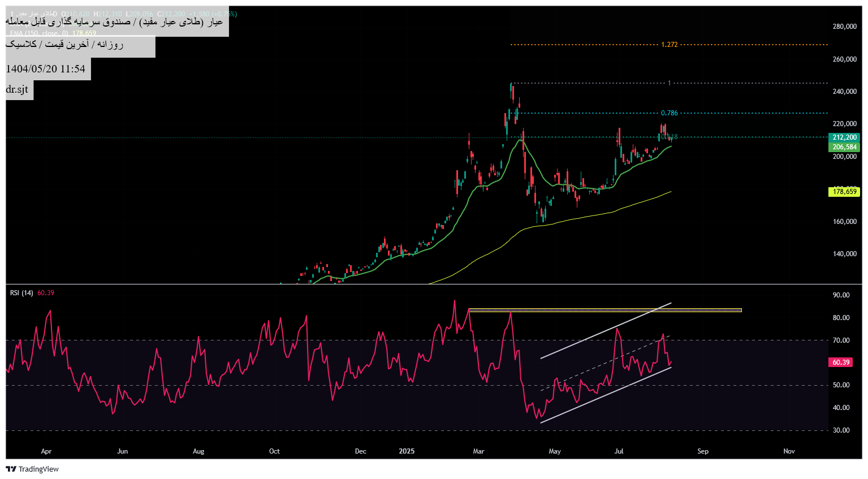Click the TradingView logo
The width and height of the screenshot is (868, 479).
pos(32,469)
